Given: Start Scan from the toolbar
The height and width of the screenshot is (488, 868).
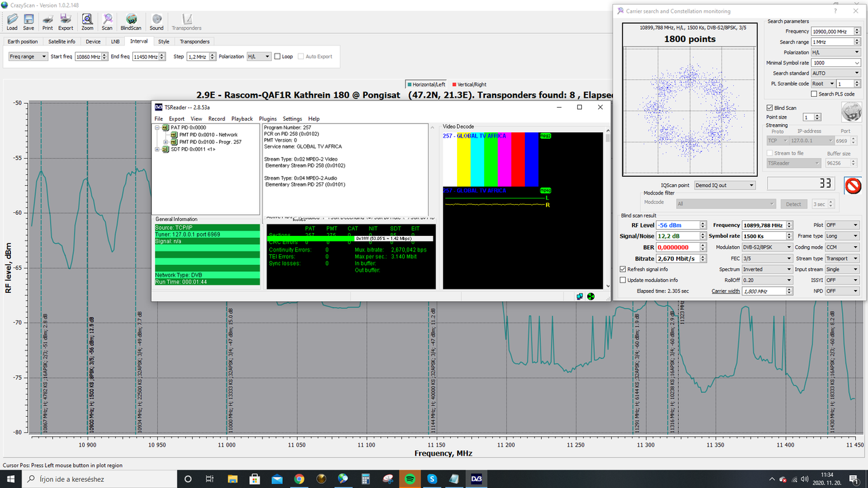Looking at the screenshot, I should (x=107, y=22).
